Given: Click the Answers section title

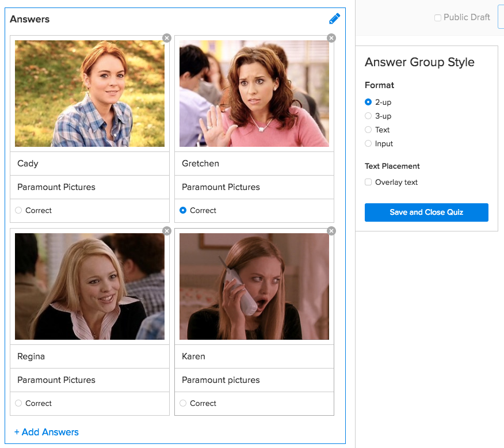Looking at the screenshot, I should pyautogui.click(x=29, y=20).
